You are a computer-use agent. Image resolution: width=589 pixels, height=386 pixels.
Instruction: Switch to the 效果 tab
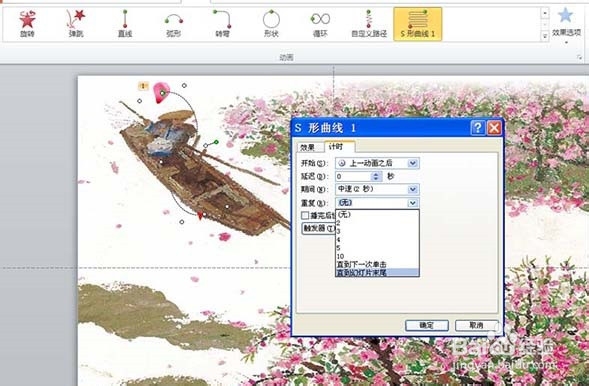click(x=308, y=147)
